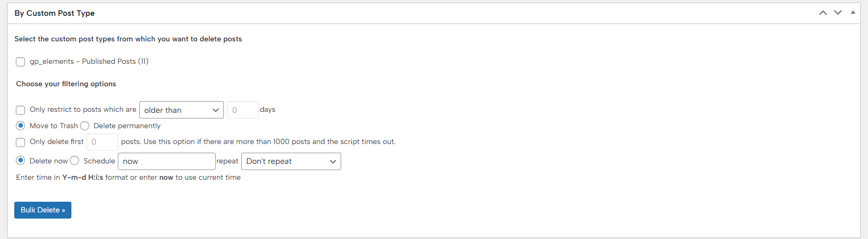Enable the restrict-by-post-age checkbox
Image resolution: width=868 pixels, height=239 pixels.
pyautogui.click(x=20, y=110)
